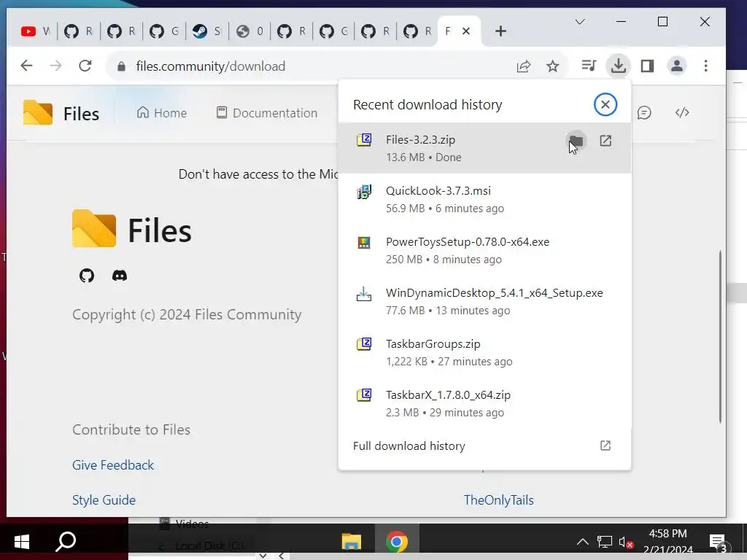The width and height of the screenshot is (747, 560).
Task: Open the notification center icon
Action: pos(719,542)
